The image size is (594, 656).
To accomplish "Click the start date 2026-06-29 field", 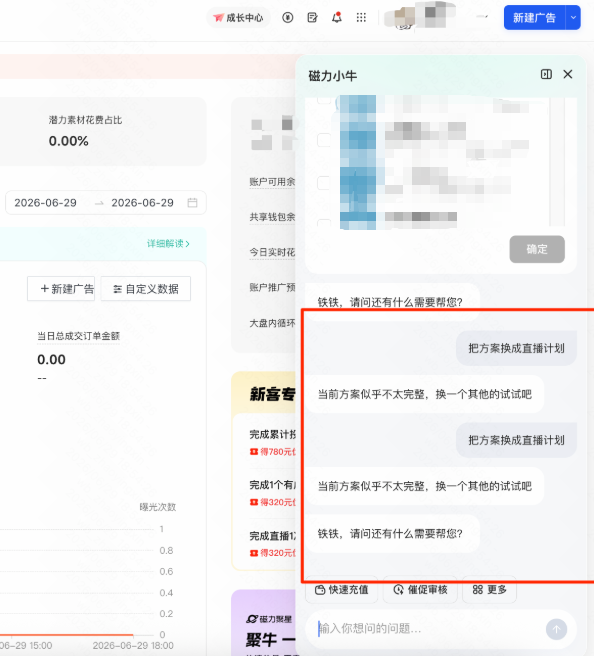I will tap(46, 203).
